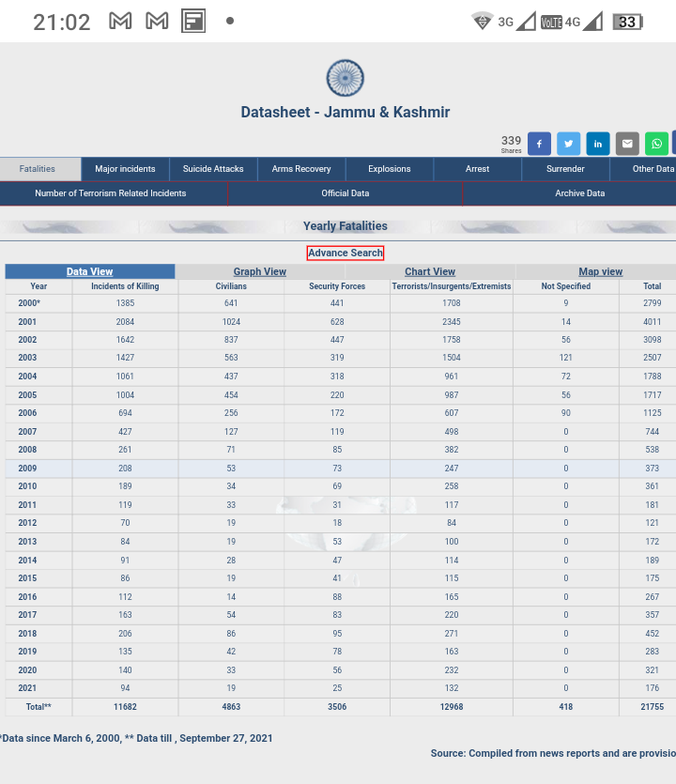
Task: Open the Surrender tab
Action: point(565,169)
